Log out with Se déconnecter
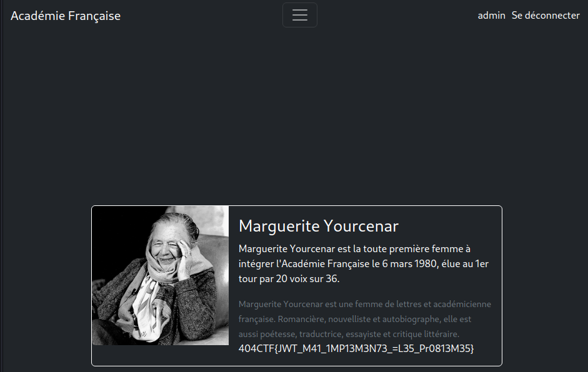This screenshot has width=588, height=372. 546,16
